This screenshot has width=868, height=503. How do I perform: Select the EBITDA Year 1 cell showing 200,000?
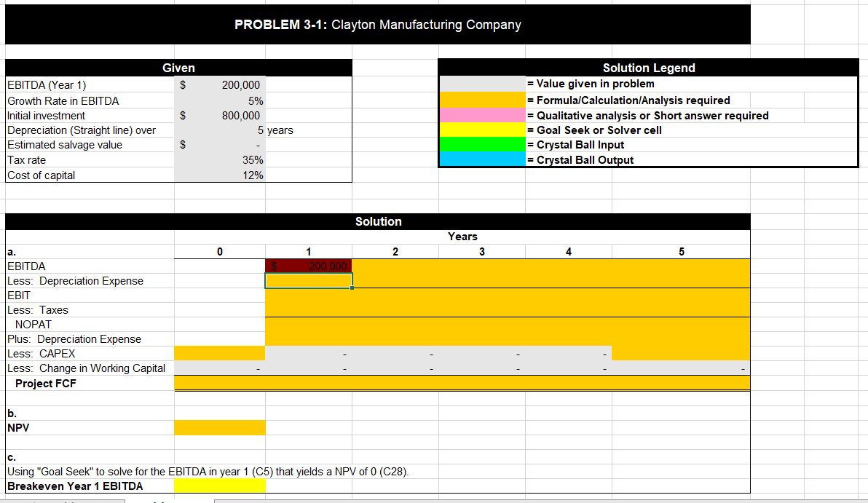[x=308, y=266]
